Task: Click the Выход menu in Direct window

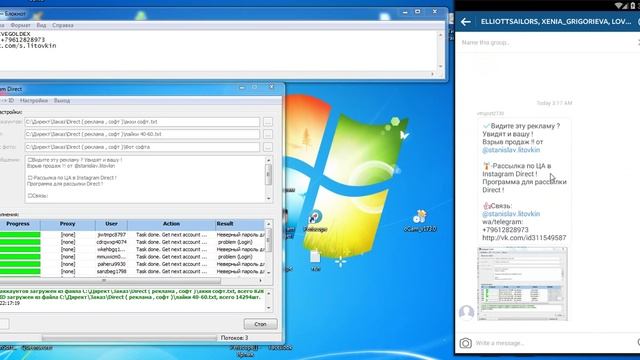Action: coord(62,100)
